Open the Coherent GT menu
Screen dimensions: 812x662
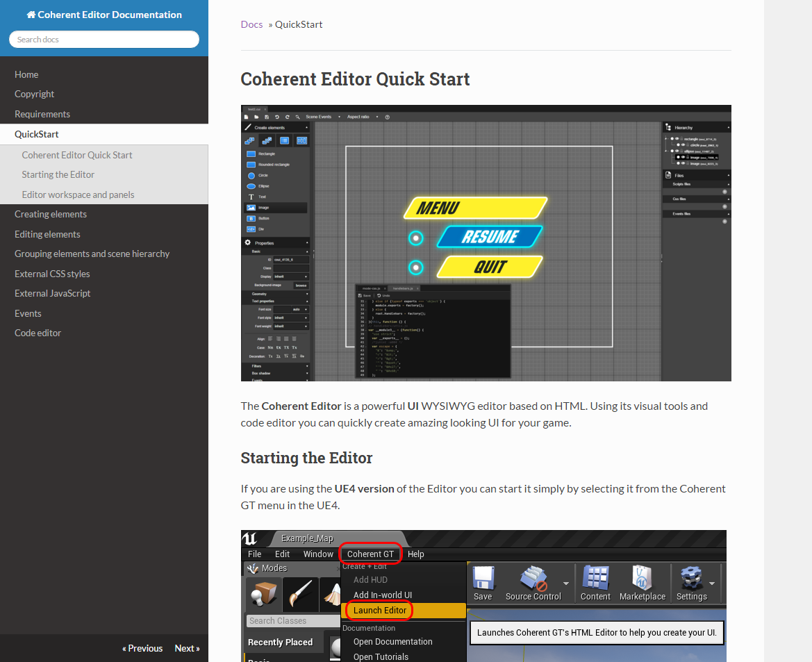pos(370,554)
